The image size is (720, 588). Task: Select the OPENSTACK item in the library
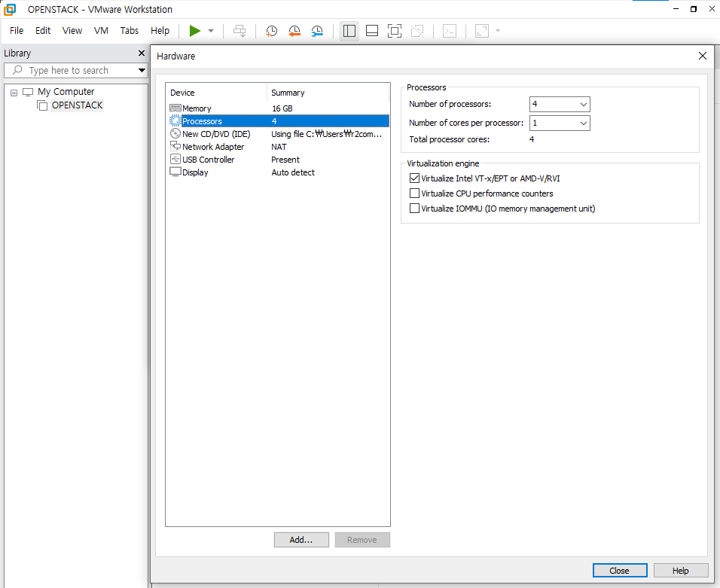pos(77,105)
